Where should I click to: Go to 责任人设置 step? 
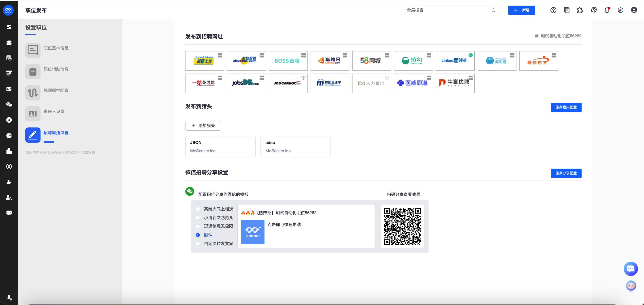[x=45, y=114]
